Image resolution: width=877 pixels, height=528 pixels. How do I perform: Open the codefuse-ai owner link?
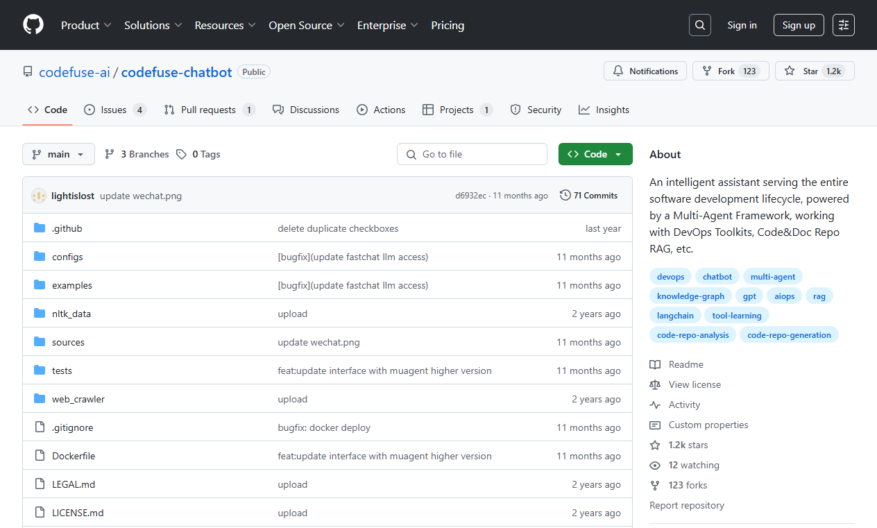[74, 72]
